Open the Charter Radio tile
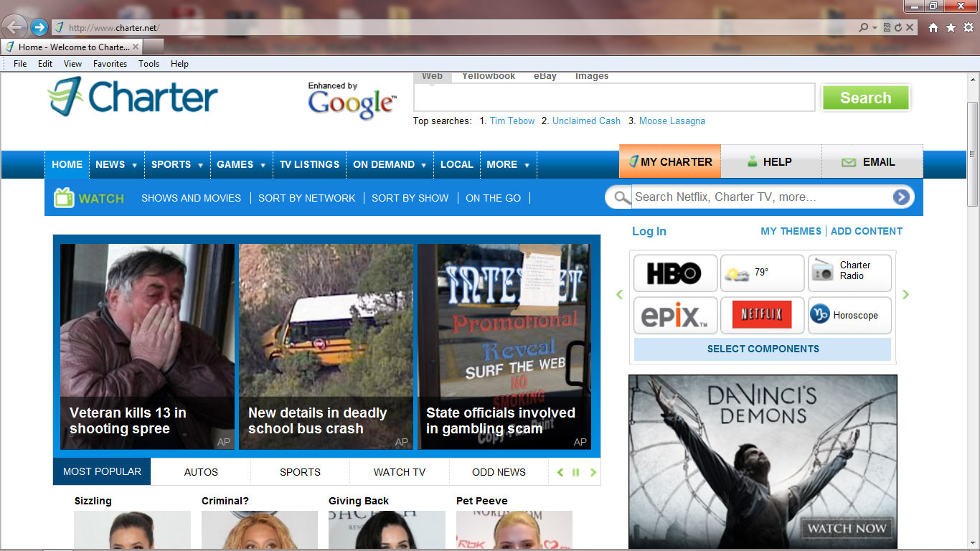 click(849, 273)
